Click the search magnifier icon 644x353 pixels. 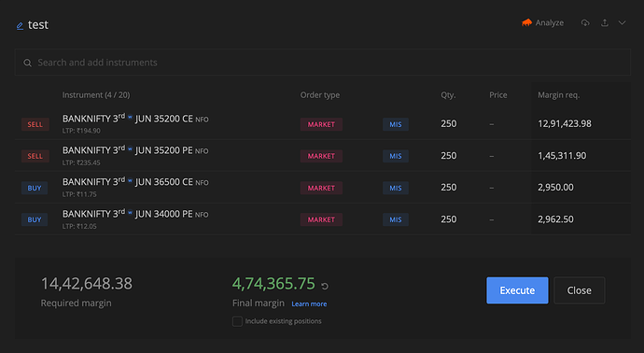tap(27, 63)
